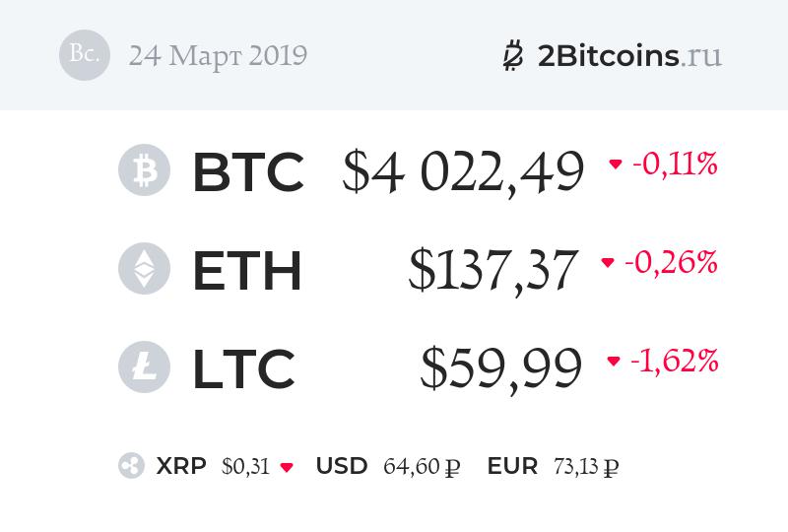This screenshot has width=788, height=532.
Task: Click the red down arrow beside -0,26%
Action: coord(608,263)
